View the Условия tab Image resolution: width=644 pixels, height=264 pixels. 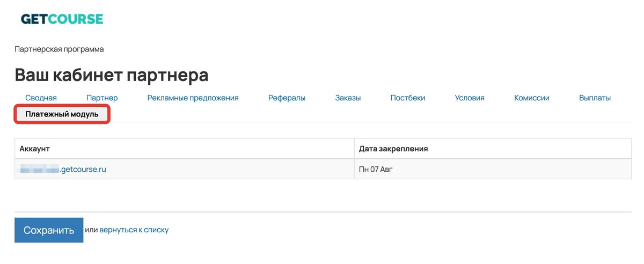click(x=470, y=98)
